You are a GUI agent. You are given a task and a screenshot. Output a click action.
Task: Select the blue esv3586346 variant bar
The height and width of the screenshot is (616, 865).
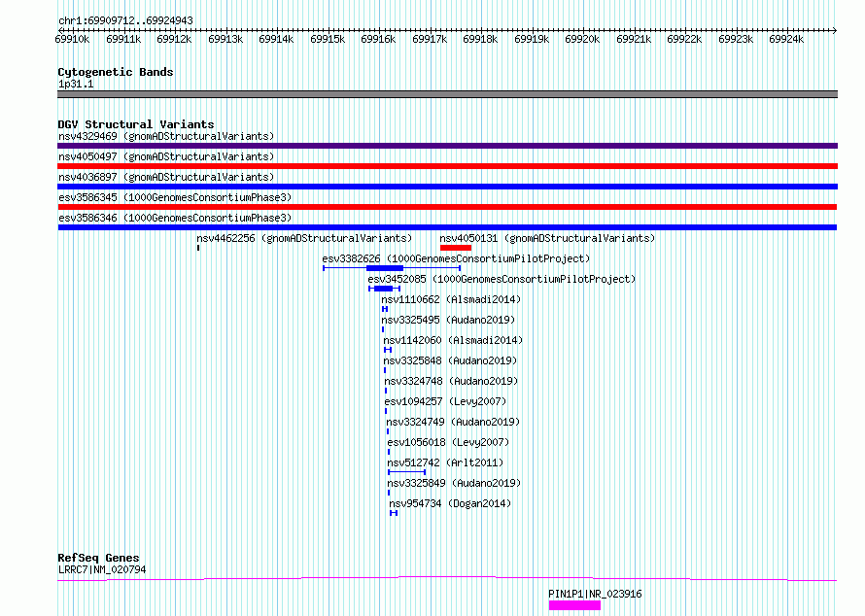coord(447,227)
